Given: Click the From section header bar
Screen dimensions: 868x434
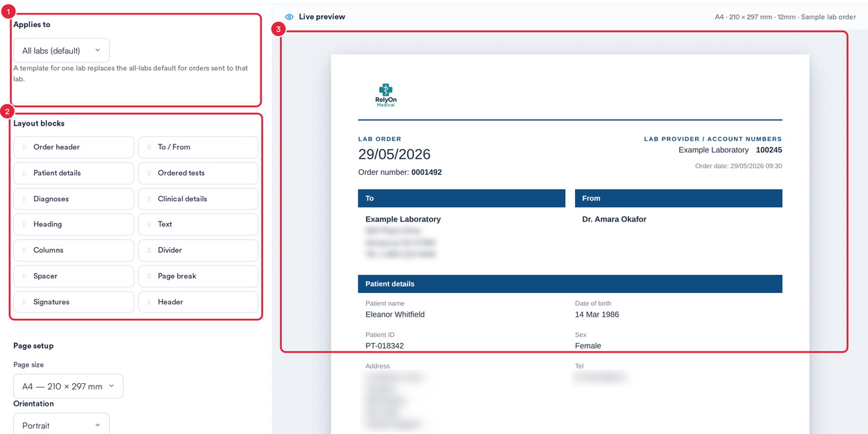Looking at the screenshot, I should [678, 199].
